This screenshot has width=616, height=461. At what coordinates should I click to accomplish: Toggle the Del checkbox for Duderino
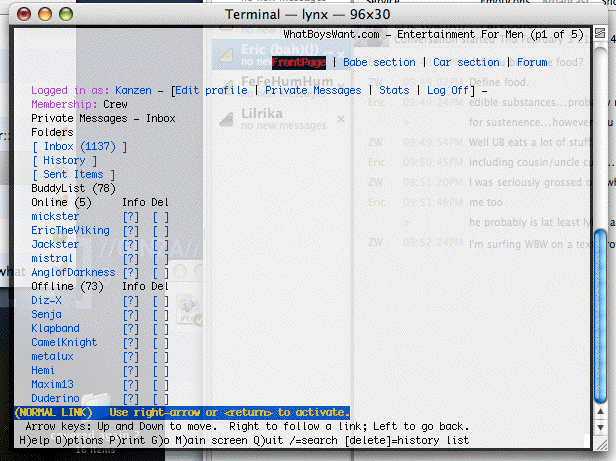(160, 398)
